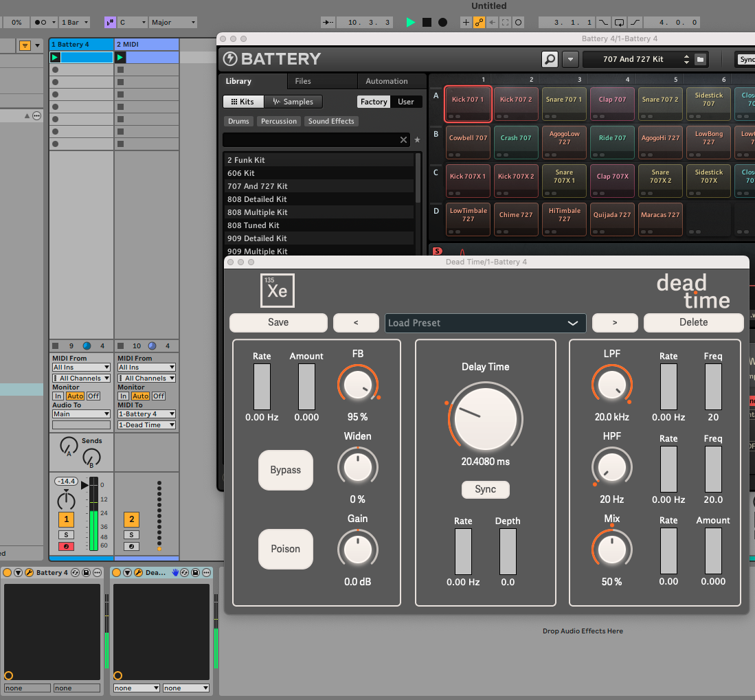Click the Mix knob set to 50 %

click(611, 550)
